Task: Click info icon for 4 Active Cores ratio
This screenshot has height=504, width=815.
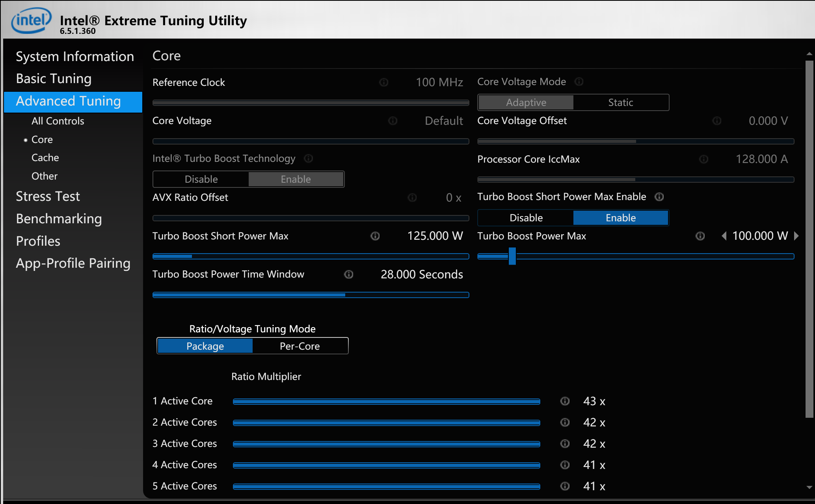Action: click(x=565, y=465)
